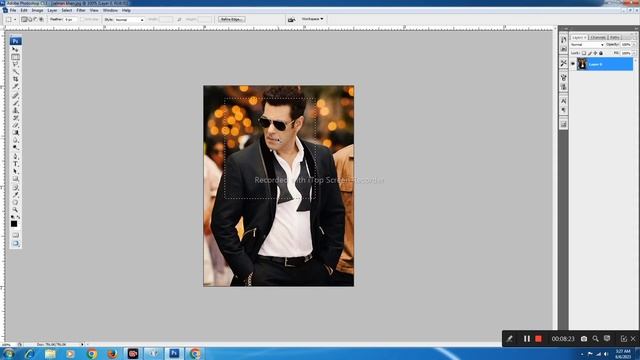640x360 pixels.
Task: Select the Gradient tool
Action: tap(16, 132)
